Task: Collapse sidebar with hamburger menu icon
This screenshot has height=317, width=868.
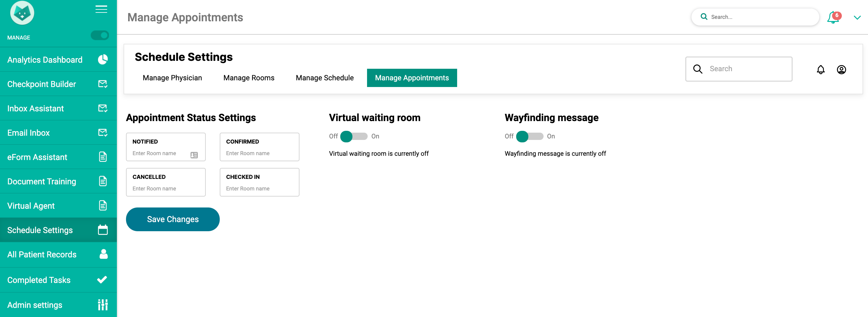Action: pos(101,9)
